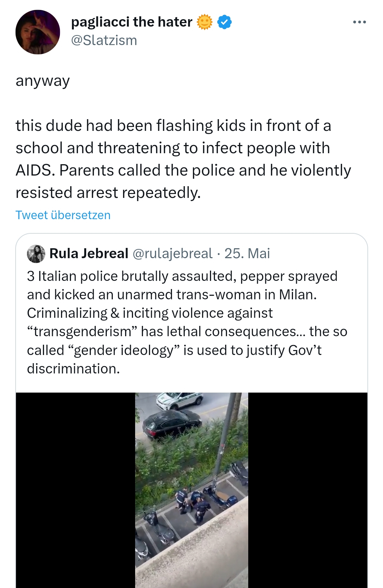
Task: Click the black bar left of the video
Action: point(75,489)
